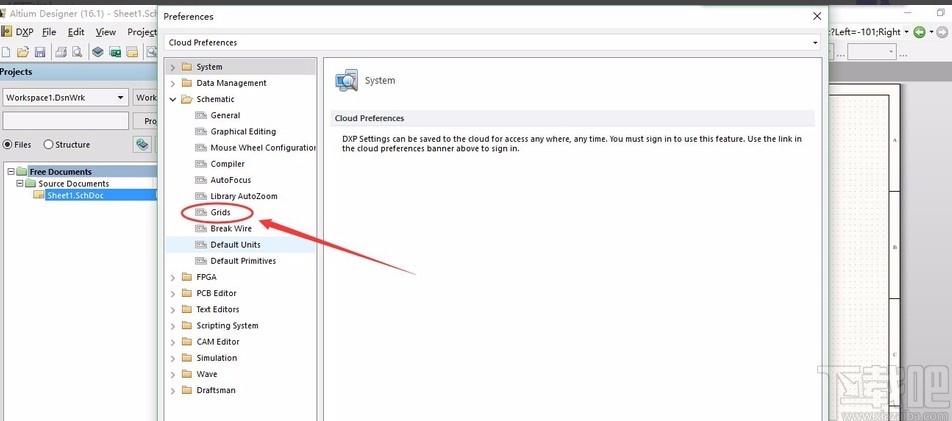Expand the Data Management node
Screen dimensions: 952x421
173,83
